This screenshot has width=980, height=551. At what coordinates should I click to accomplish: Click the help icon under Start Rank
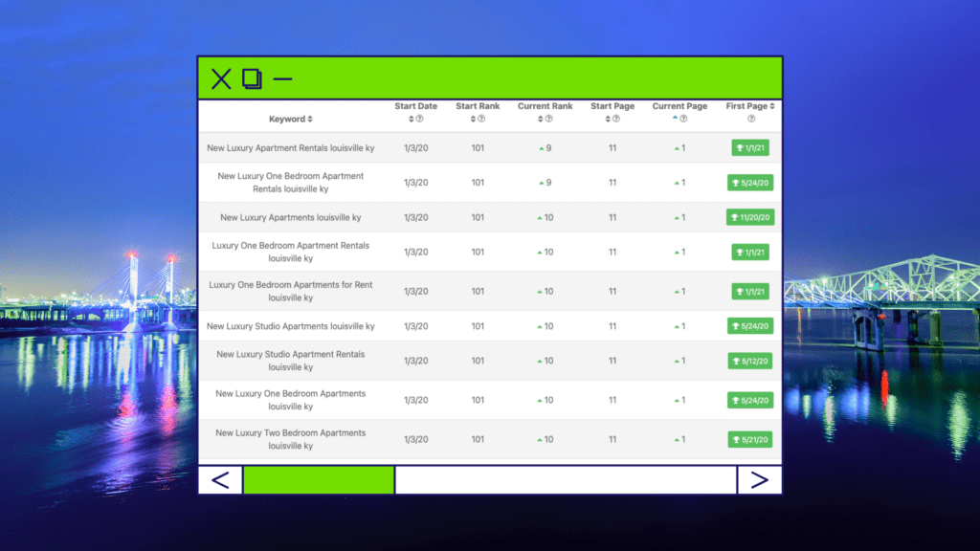pyautogui.click(x=481, y=119)
